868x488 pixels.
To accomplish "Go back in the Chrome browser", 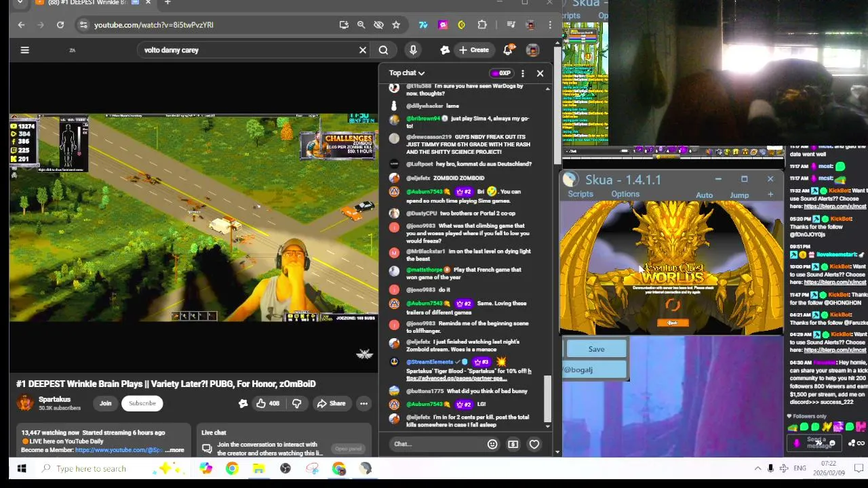I will pos(21,25).
